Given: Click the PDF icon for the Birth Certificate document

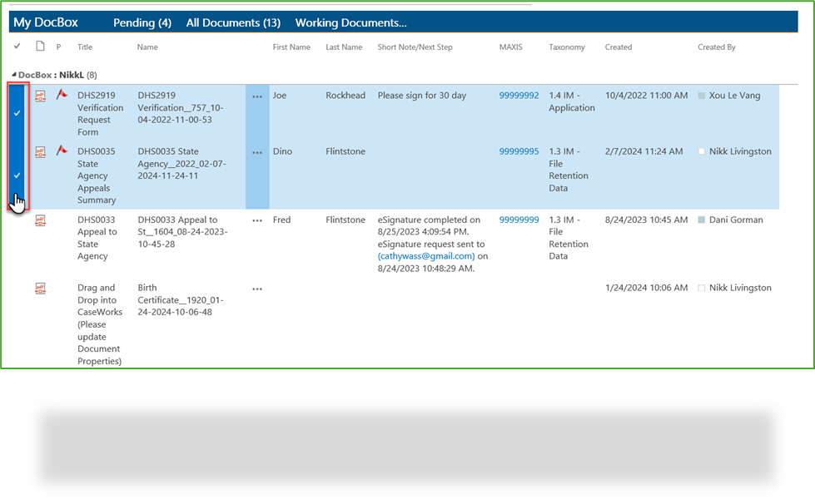Looking at the screenshot, I should [x=39, y=287].
